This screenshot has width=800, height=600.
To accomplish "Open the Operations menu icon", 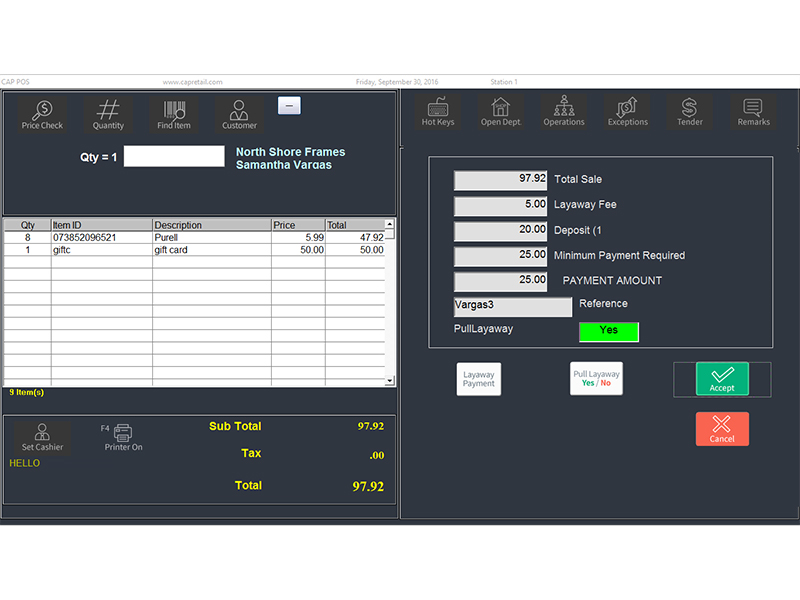I will [x=564, y=112].
